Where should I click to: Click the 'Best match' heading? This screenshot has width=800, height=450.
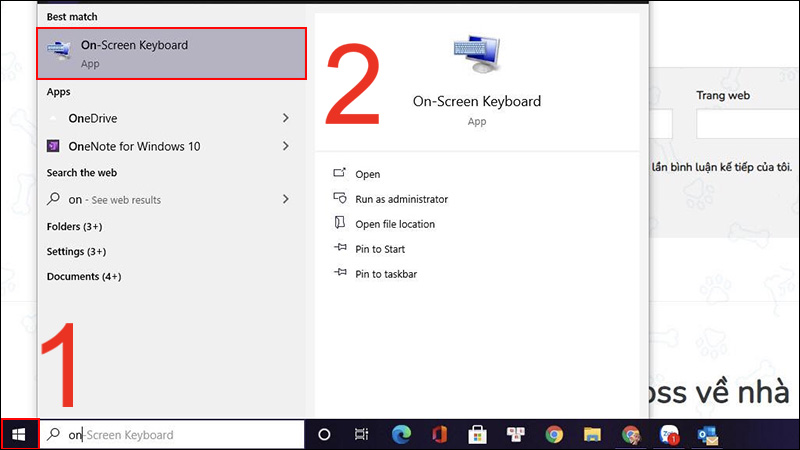tap(72, 17)
